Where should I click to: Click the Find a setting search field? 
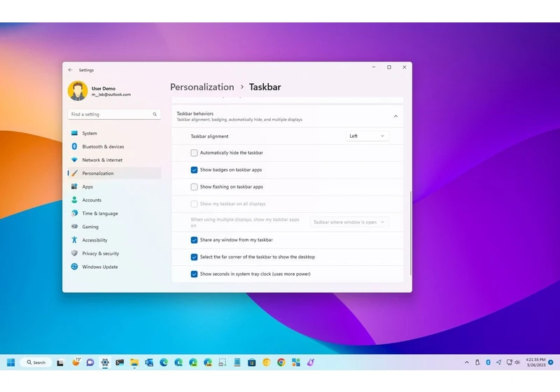[114, 114]
